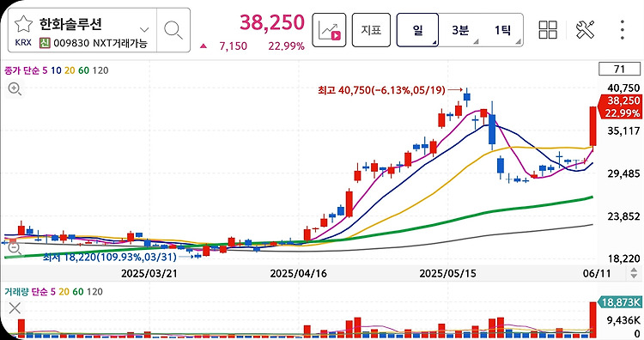Close the volume panel with X
This screenshot has width=644, height=340.
click(15, 308)
